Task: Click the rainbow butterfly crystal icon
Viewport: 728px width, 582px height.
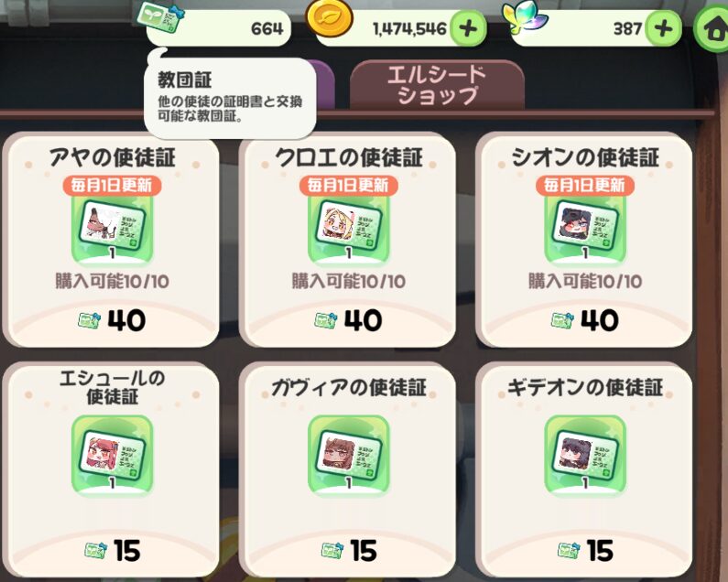Action: pyautogui.click(x=525, y=18)
